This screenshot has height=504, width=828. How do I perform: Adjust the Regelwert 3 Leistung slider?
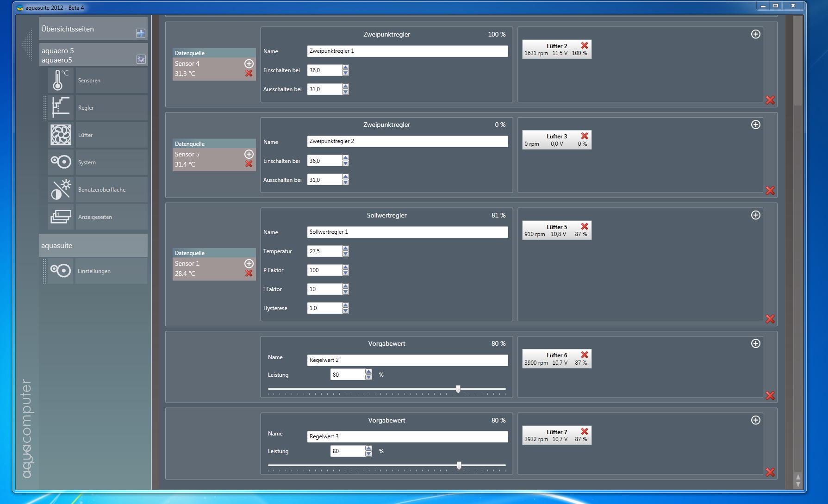459,466
